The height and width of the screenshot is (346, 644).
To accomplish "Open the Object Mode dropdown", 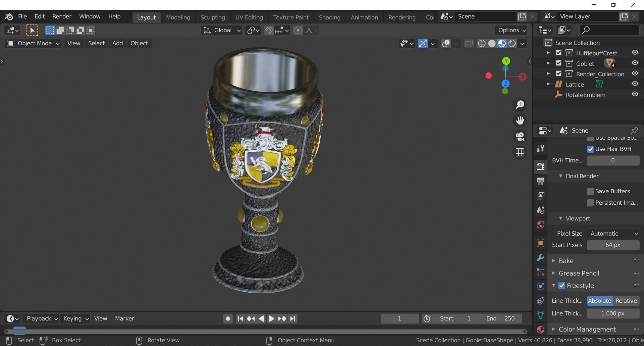I will pyautogui.click(x=33, y=43).
